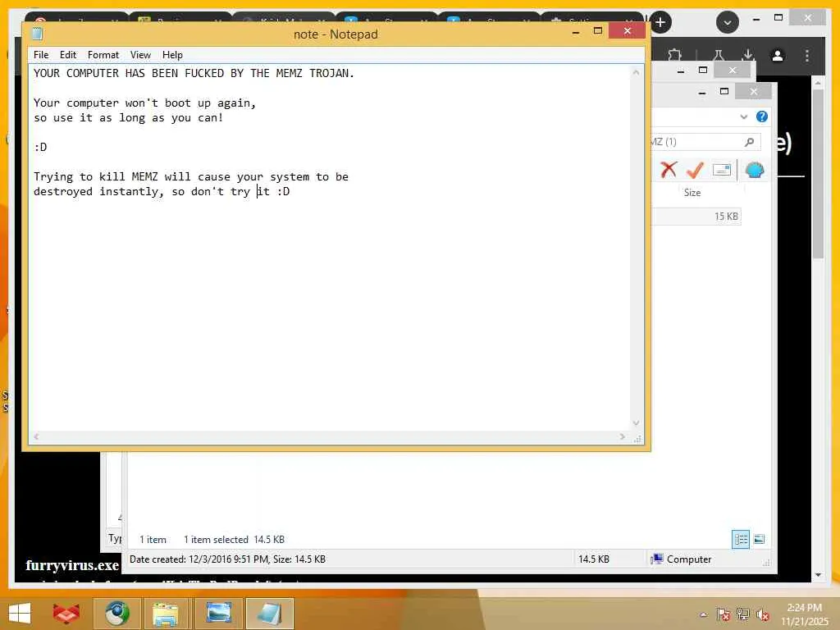Click the horizontal scrollbar left arrow in Notepad

[x=36, y=436]
